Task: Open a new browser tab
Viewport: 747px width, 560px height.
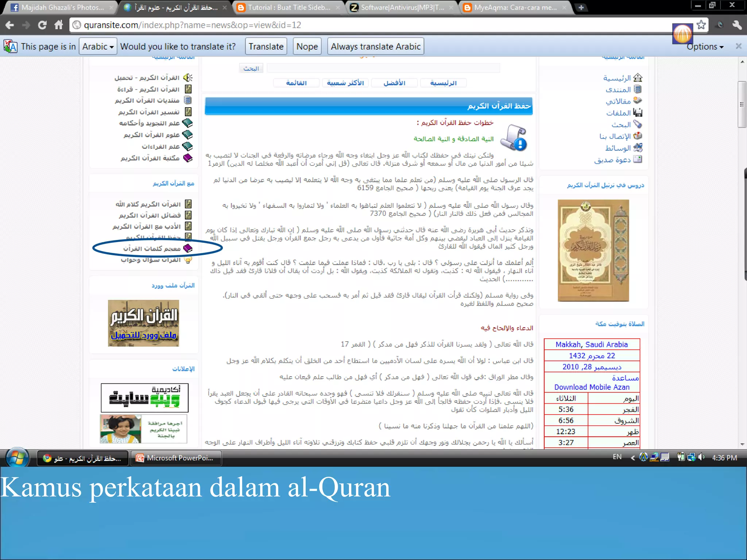Action: pos(581,7)
